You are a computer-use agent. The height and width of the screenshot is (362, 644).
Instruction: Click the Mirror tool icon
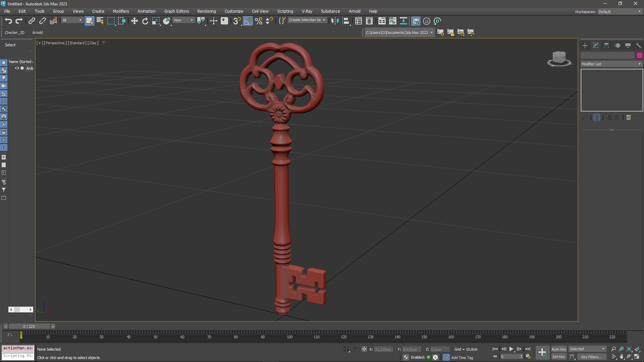335,21
